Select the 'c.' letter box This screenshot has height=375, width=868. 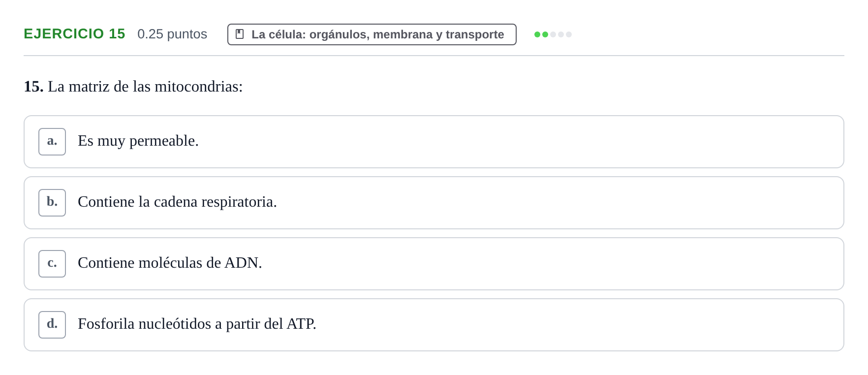[52, 264]
